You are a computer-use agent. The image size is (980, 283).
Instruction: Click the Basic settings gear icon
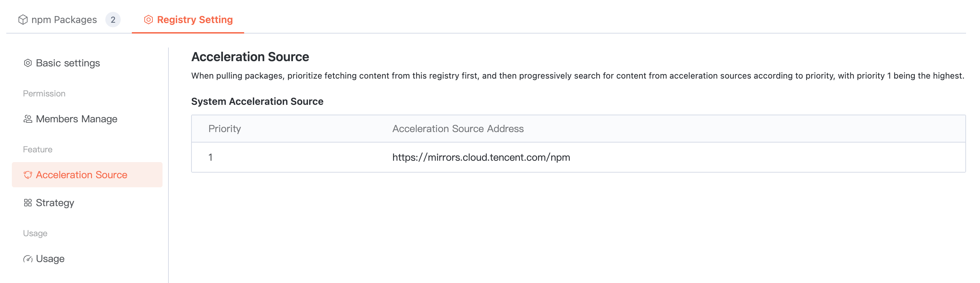(28, 63)
